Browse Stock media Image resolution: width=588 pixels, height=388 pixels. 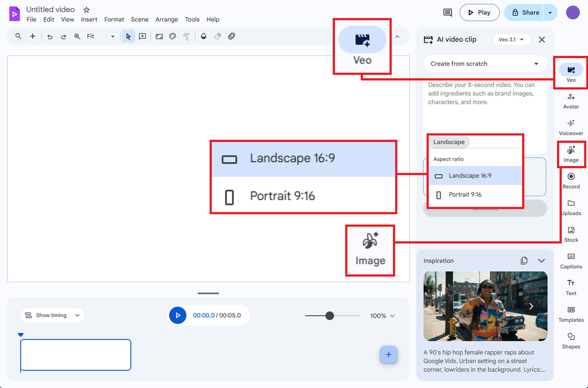tap(571, 233)
